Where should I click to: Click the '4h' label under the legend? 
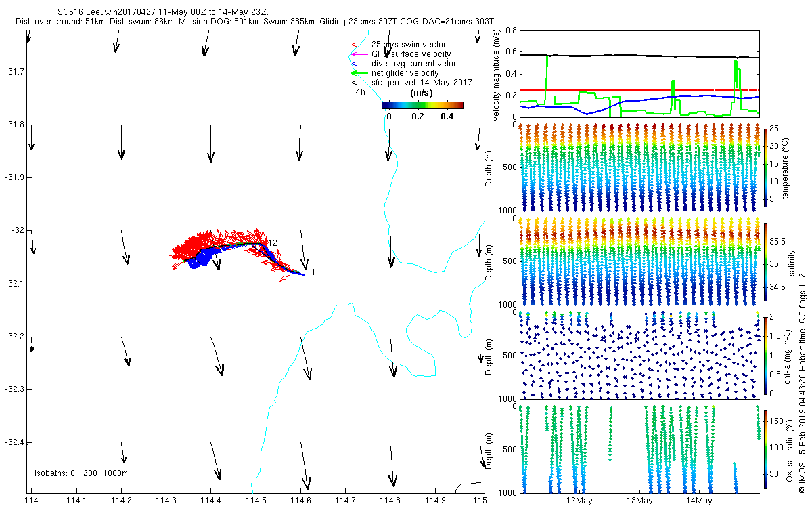click(360, 91)
